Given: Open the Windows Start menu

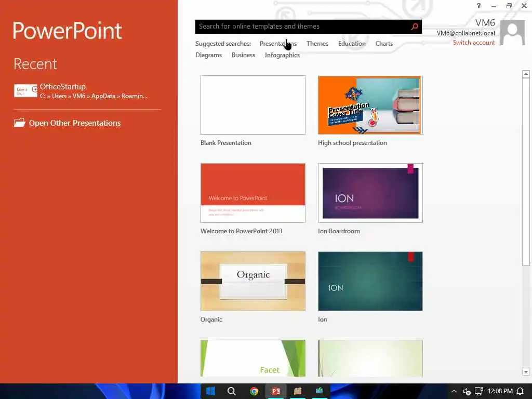Looking at the screenshot, I should pos(210,391).
